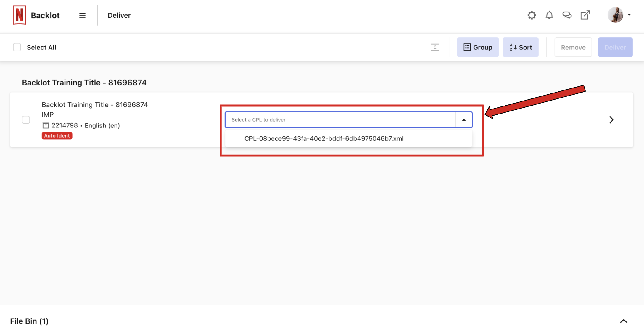Click the 2214798 English (en) text
Screen dimensions: 644x333
86,125
